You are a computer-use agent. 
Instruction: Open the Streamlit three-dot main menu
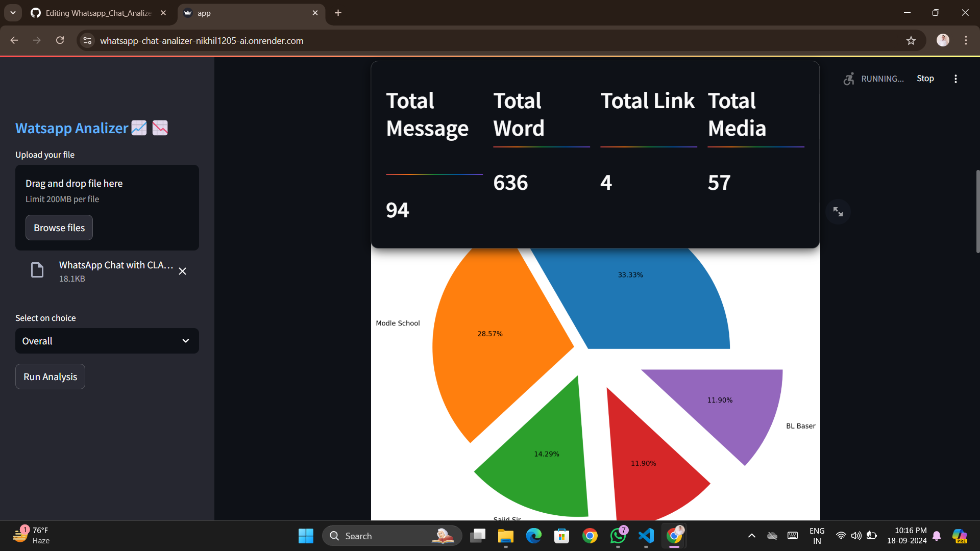[x=955, y=79]
